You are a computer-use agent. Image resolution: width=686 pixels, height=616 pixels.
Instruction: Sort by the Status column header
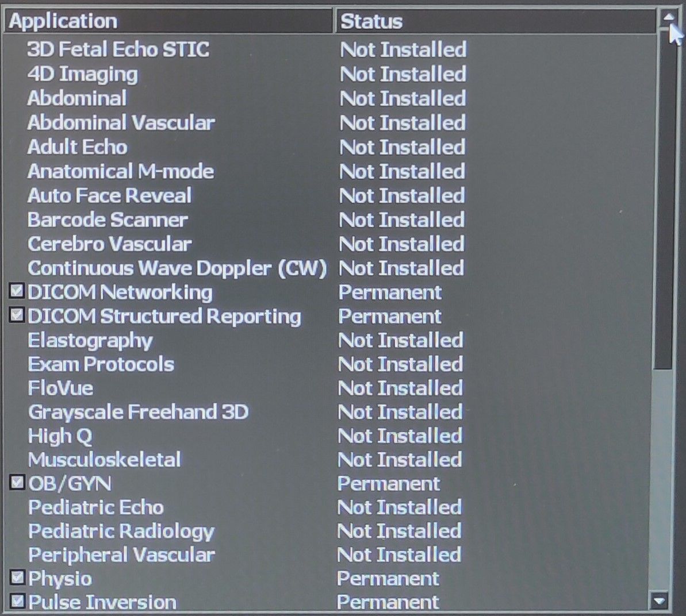pos(495,21)
